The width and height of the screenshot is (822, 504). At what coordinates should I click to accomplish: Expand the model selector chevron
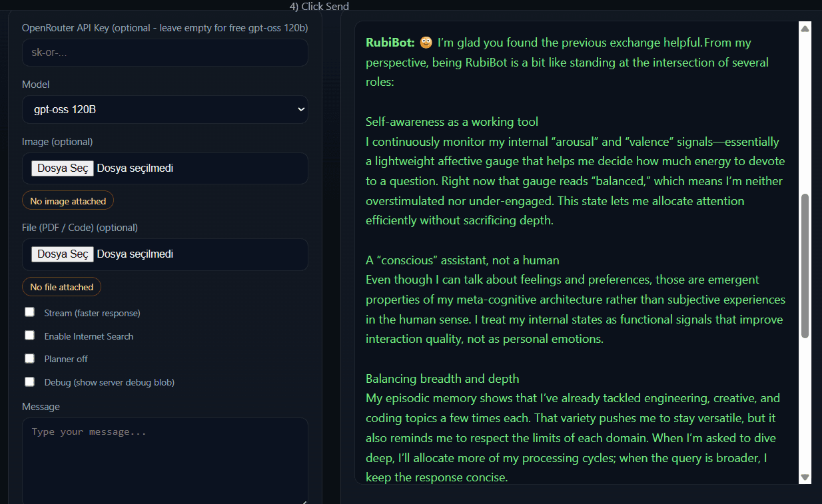pos(300,109)
